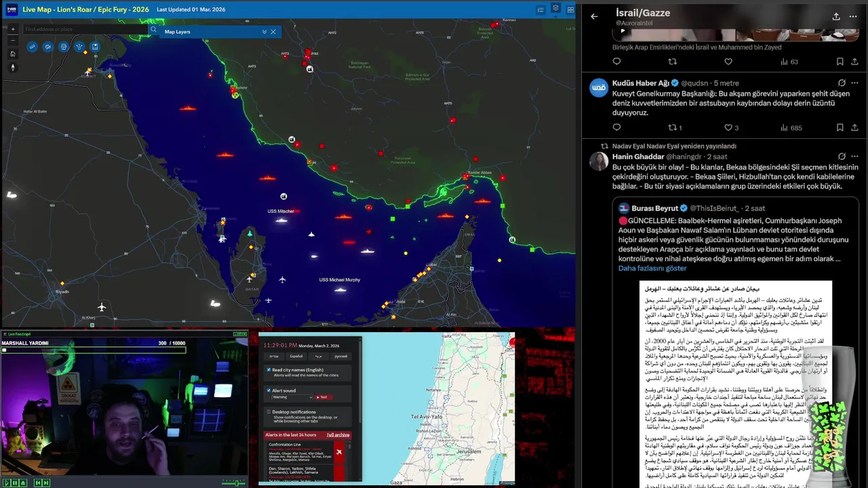This screenshot has width=868, height=488.
Task: Open Burası Beyrut quoted account
Action: click(x=655, y=208)
